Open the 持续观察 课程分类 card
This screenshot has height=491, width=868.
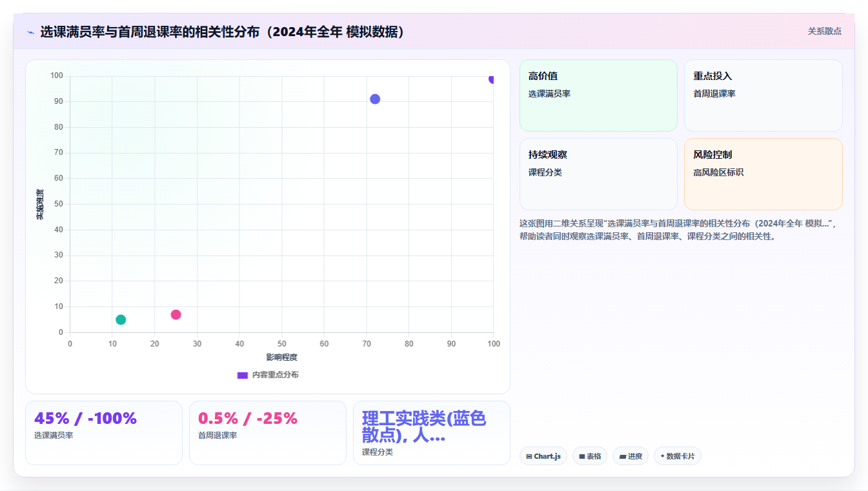(598, 174)
